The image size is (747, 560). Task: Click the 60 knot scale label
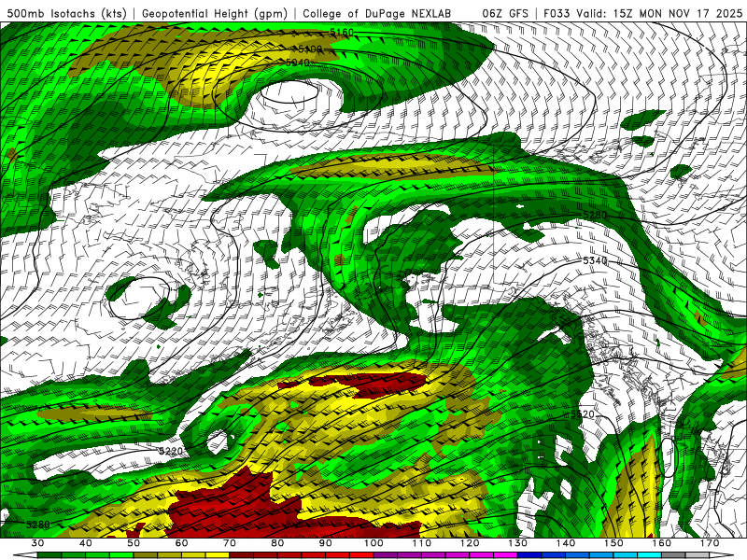181,543
